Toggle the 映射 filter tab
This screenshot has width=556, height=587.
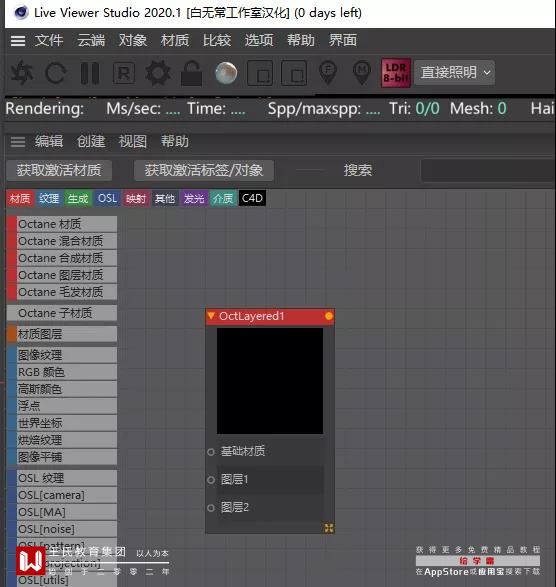[136, 198]
